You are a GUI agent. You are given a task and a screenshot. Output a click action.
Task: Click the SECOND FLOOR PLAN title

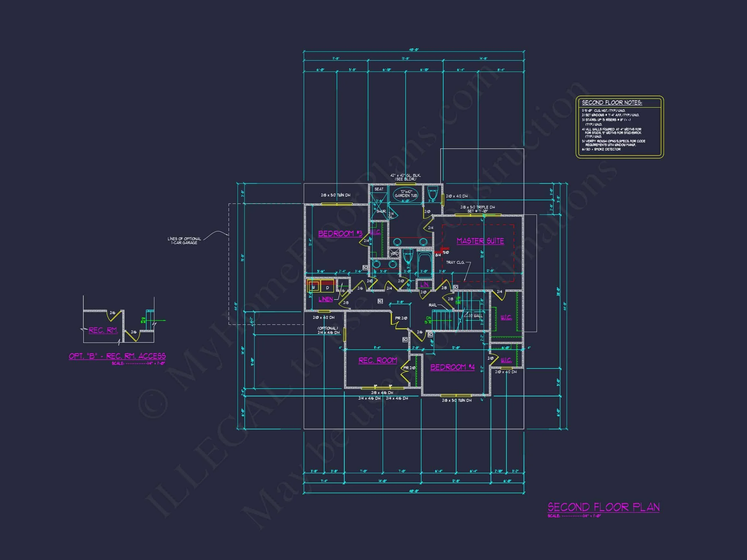pyautogui.click(x=603, y=507)
